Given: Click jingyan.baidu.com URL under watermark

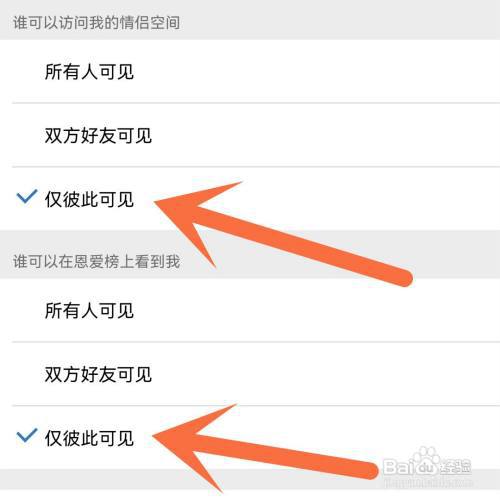Looking at the screenshot, I should pos(428,482).
